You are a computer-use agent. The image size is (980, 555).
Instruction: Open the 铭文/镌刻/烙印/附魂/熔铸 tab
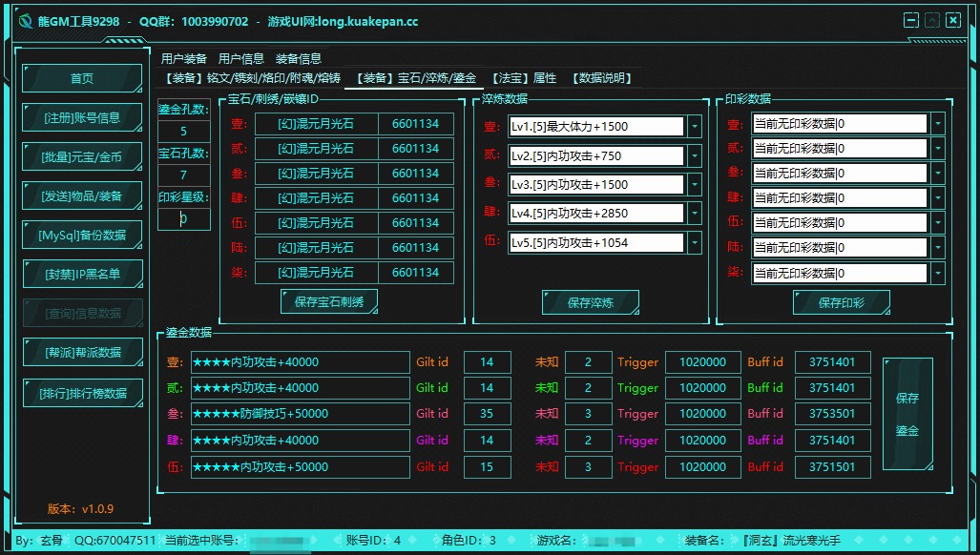(x=252, y=78)
